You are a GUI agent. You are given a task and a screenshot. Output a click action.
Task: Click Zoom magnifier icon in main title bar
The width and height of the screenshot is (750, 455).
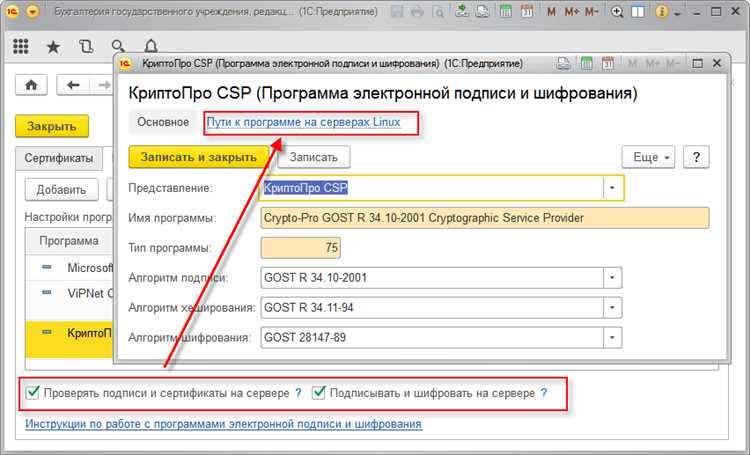coord(617,11)
